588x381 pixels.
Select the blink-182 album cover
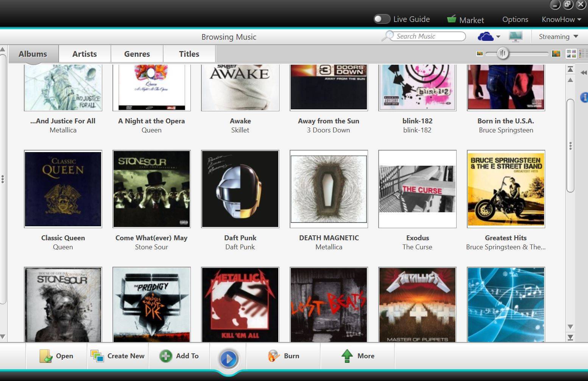coord(417,87)
